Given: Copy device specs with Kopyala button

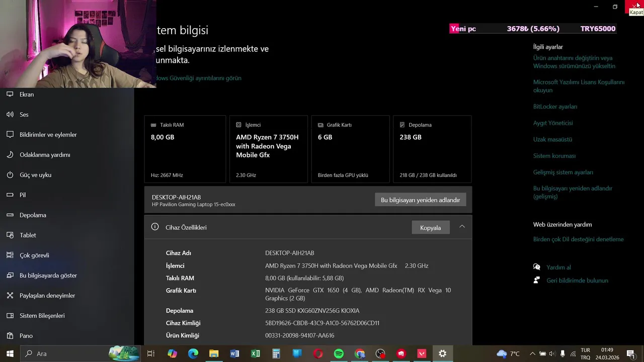Looking at the screenshot, I should coord(430,228).
